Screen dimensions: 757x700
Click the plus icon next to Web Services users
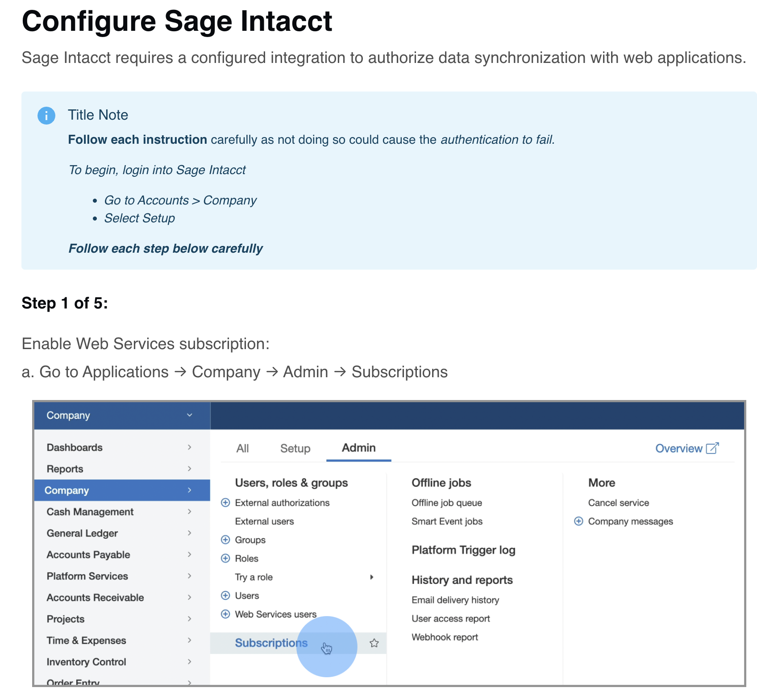tap(225, 614)
